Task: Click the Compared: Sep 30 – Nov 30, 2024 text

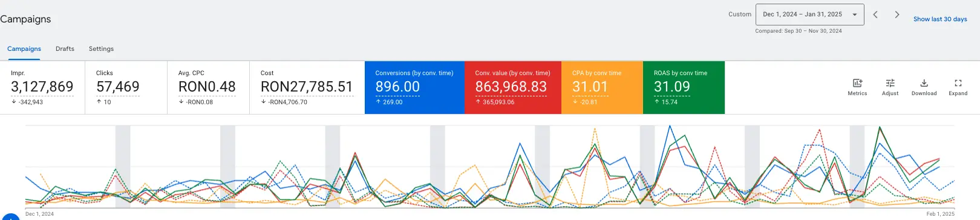Action: coord(799,31)
